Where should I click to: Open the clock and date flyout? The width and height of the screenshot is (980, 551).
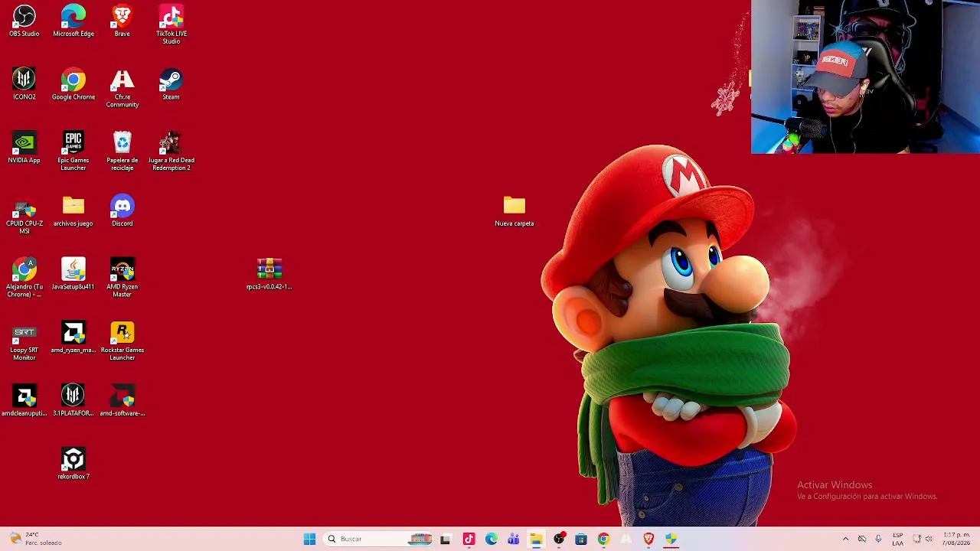click(x=956, y=539)
